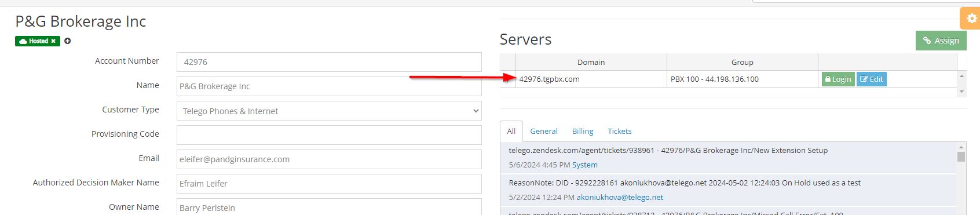The image size is (980, 215).
Task: Open akoniukhova@telego.net author link
Action: (620, 198)
